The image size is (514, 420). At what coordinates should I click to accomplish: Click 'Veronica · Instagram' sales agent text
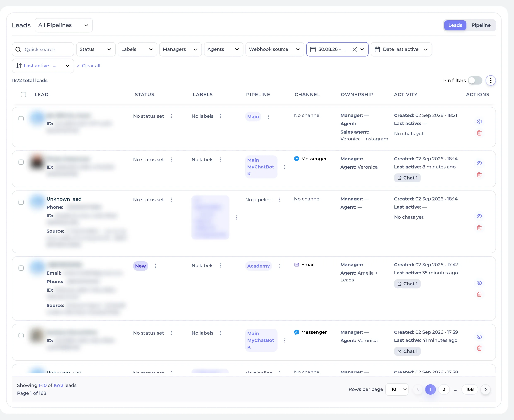364,139
